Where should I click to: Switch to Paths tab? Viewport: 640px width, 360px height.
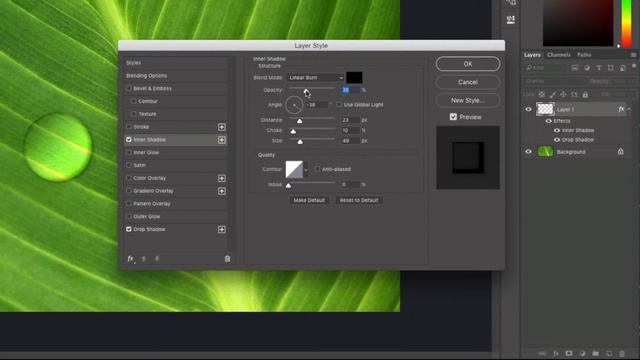(584, 55)
